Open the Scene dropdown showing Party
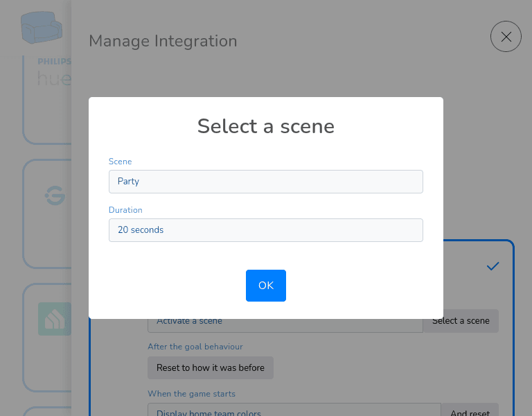This screenshot has height=416, width=532. click(266, 182)
